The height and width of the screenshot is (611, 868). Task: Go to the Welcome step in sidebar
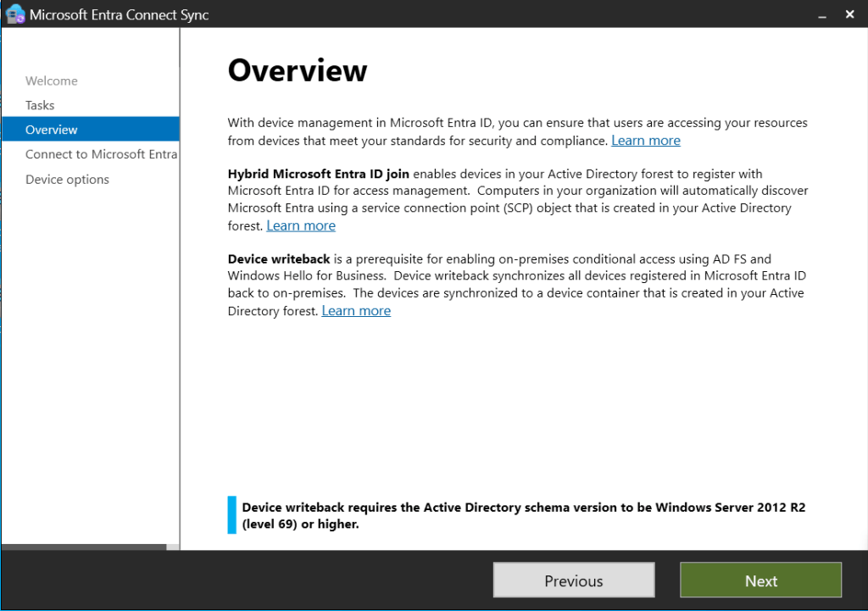(x=52, y=81)
